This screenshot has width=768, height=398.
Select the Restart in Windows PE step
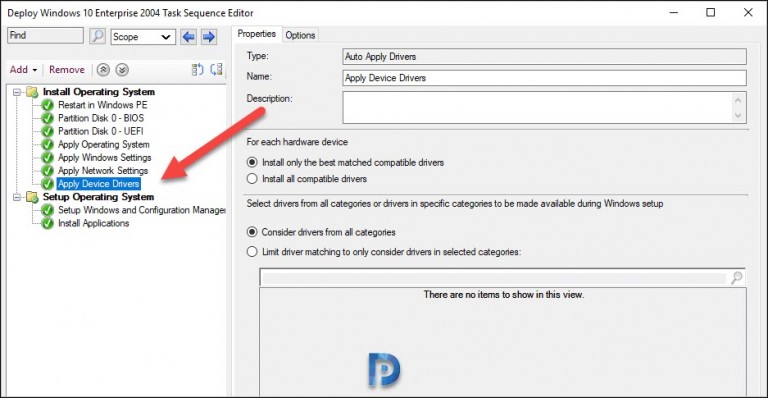[102, 105]
